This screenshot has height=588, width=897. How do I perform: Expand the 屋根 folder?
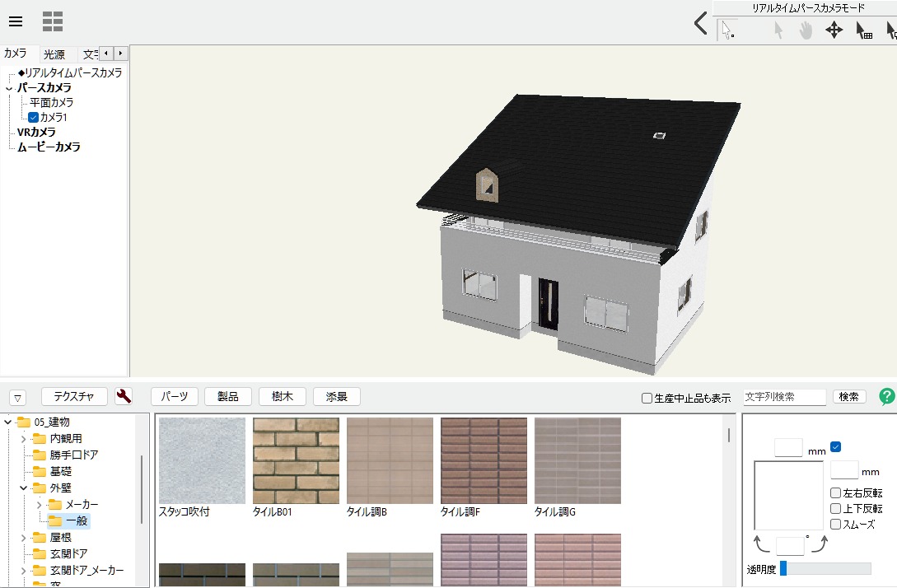click(23, 538)
